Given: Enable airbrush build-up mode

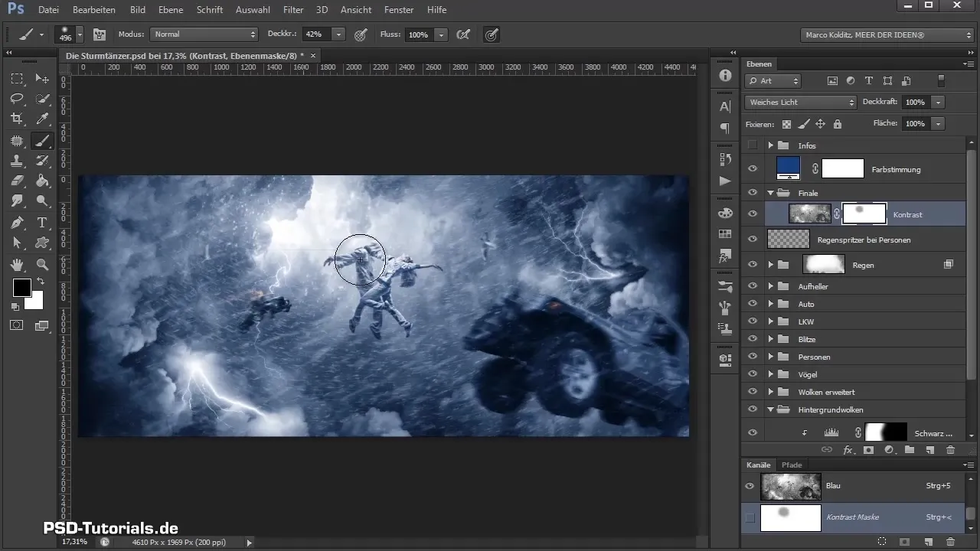Looking at the screenshot, I should [462, 34].
